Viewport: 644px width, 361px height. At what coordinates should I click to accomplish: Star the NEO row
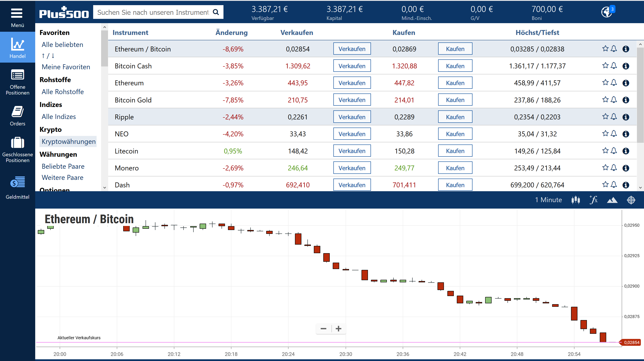click(x=605, y=134)
